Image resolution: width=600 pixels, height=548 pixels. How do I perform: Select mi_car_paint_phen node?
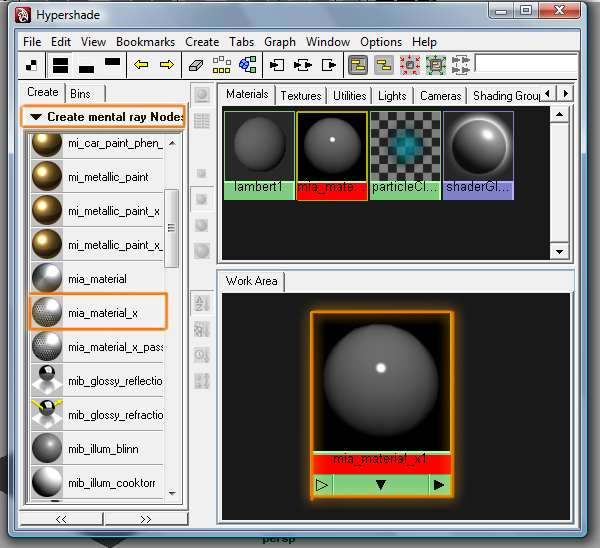[98, 144]
